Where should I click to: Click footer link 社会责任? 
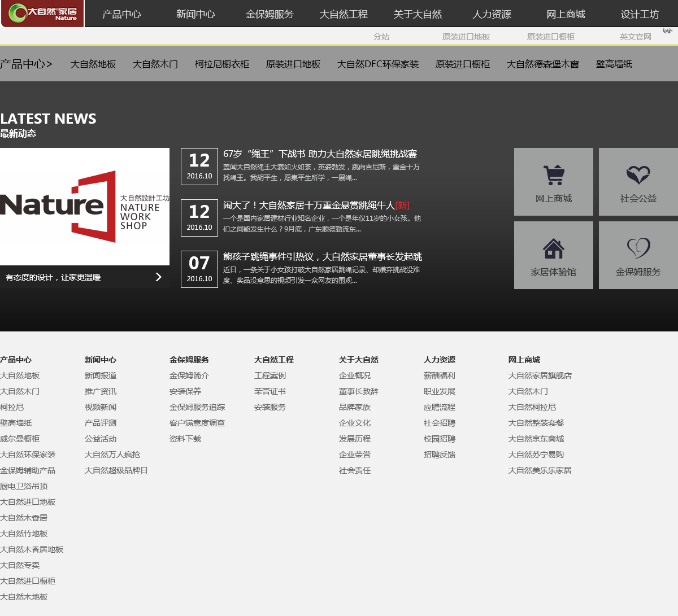[355, 470]
